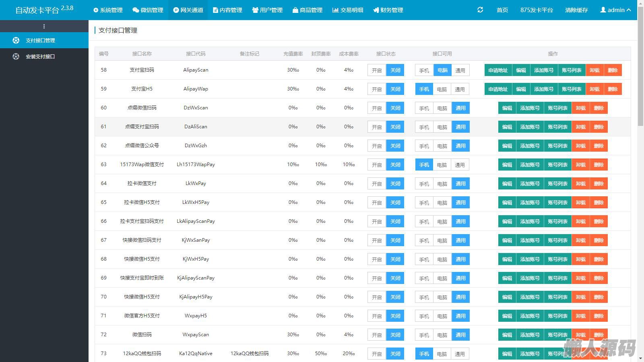644x362 pixels.
Task: Click the chart icon of 交易明细
Action: (x=335, y=10)
